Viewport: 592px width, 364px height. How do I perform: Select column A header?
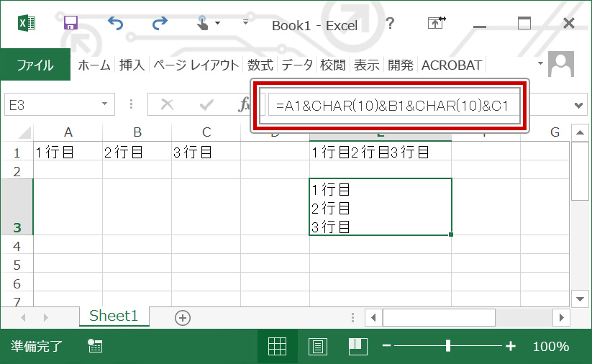(x=68, y=132)
